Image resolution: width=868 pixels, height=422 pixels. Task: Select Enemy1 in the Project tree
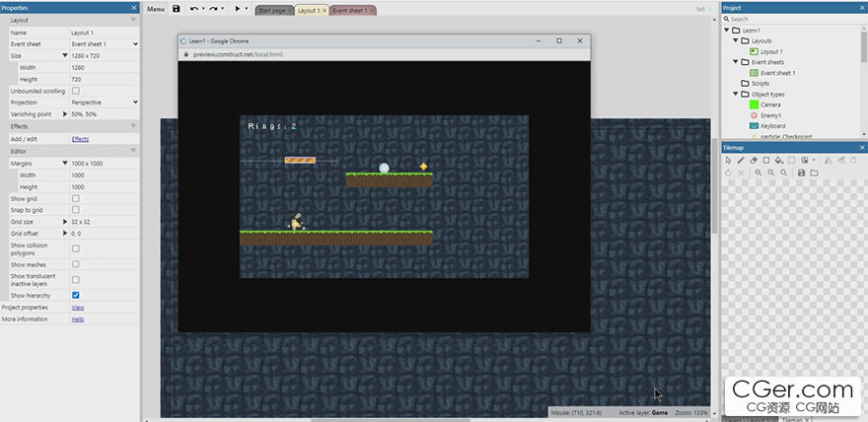pos(772,115)
